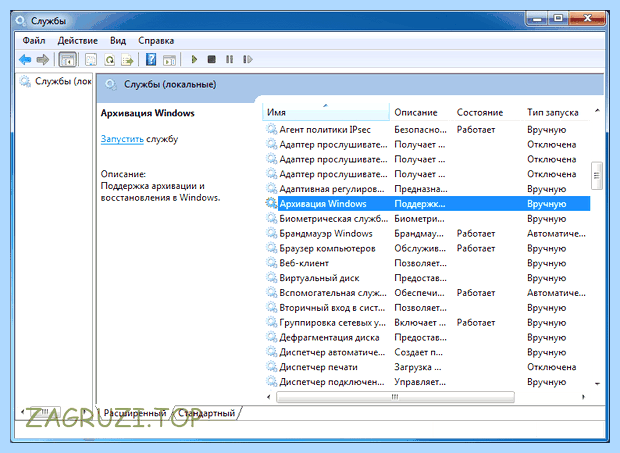Click gear icon of Архивация Windows row
This screenshot has width=620, height=453.
(271, 204)
